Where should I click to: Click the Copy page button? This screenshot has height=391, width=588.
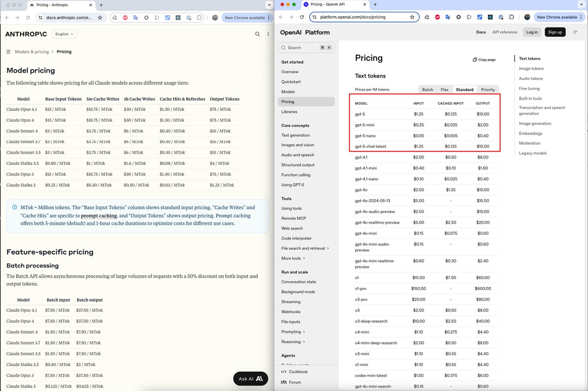(484, 59)
